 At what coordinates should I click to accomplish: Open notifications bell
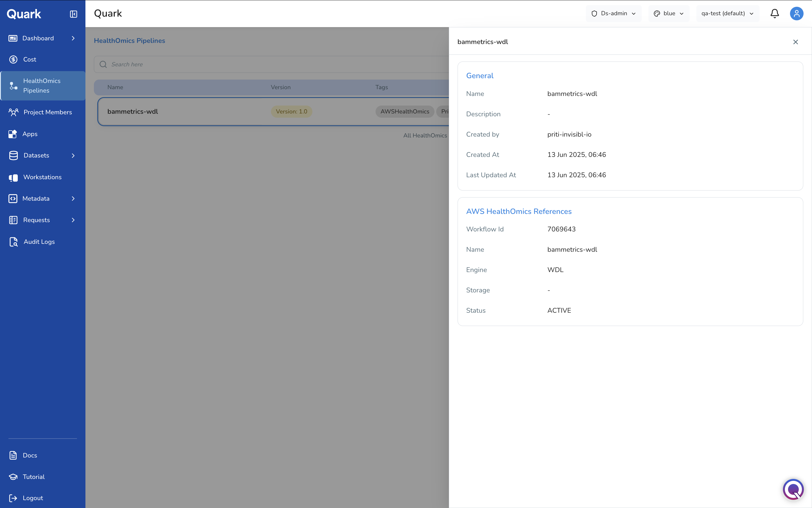(x=775, y=14)
